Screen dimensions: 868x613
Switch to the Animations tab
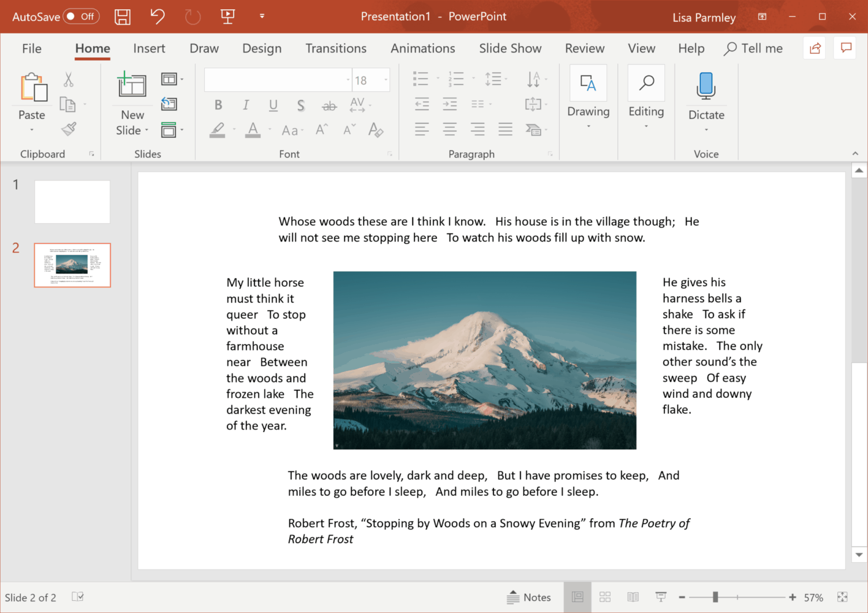tap(423, 49)
